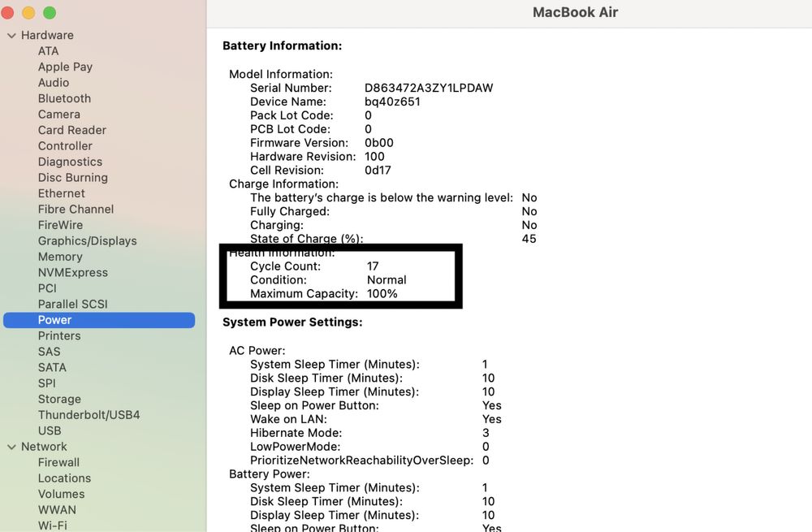This screenshot has height=532, width=812.
Task: Select Card Reader in the sidebar
Action: point(72,130)
